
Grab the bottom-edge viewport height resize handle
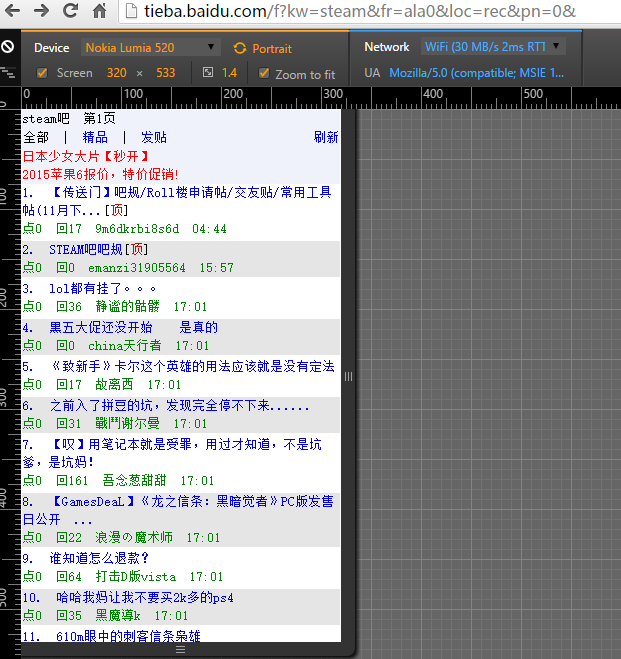(181, 649)
